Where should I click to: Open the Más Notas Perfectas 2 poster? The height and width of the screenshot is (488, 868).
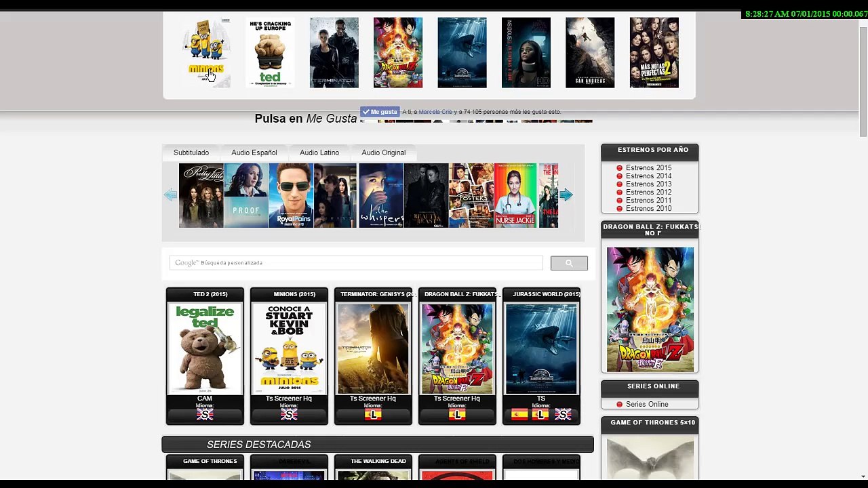pos(654,53)
